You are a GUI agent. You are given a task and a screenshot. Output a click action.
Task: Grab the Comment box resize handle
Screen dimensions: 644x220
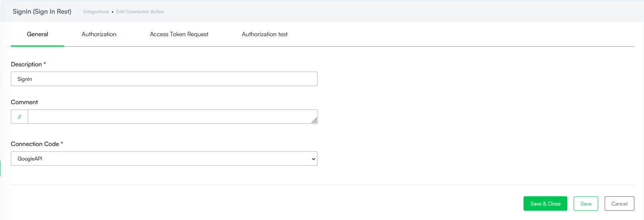314,120
